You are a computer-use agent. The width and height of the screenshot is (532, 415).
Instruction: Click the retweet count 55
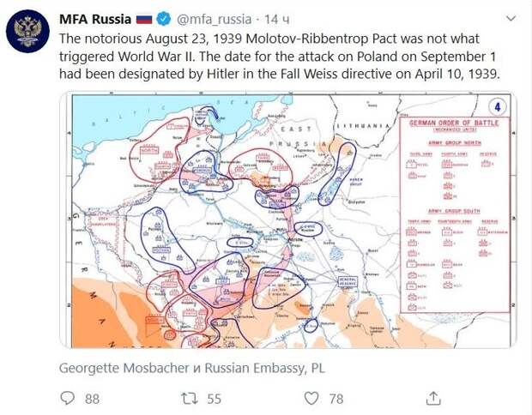(215, 399)
